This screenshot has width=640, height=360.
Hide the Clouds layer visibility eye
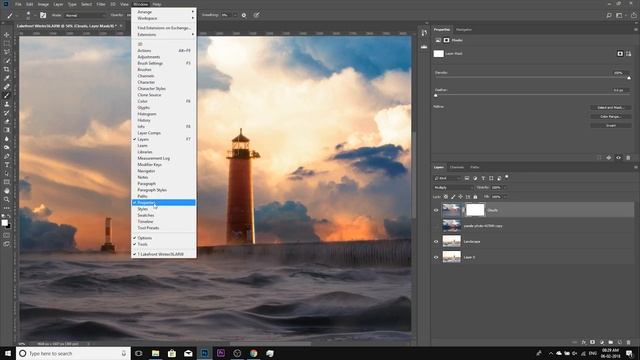tap(436, 210)
